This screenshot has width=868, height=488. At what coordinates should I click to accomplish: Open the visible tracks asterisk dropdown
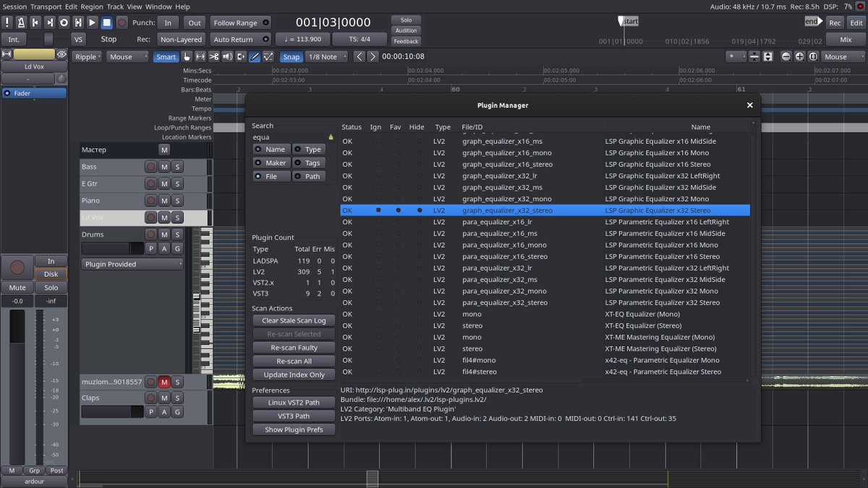(736, 56)
